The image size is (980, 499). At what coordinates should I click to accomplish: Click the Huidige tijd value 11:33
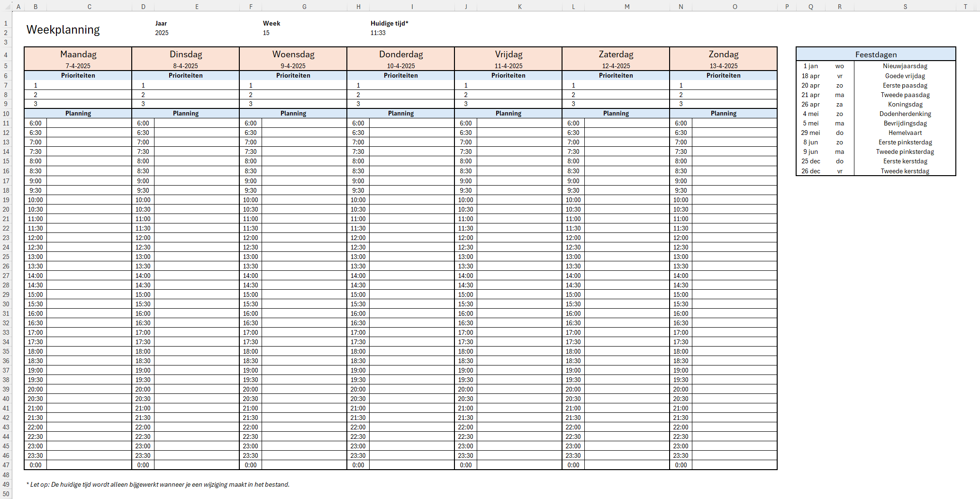coord(378,33)
